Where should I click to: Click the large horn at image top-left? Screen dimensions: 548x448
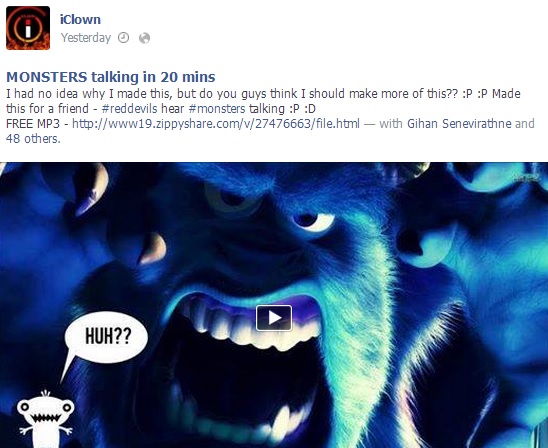[x=92, y=189]
